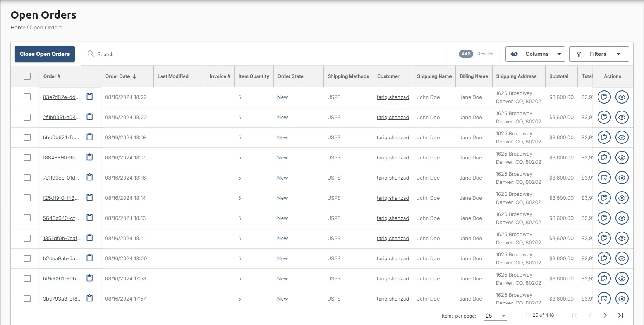View order details eye icon for 08/16/2024 18:13
The height and width of the screenshot is (325, 644).
click(622, 218)
